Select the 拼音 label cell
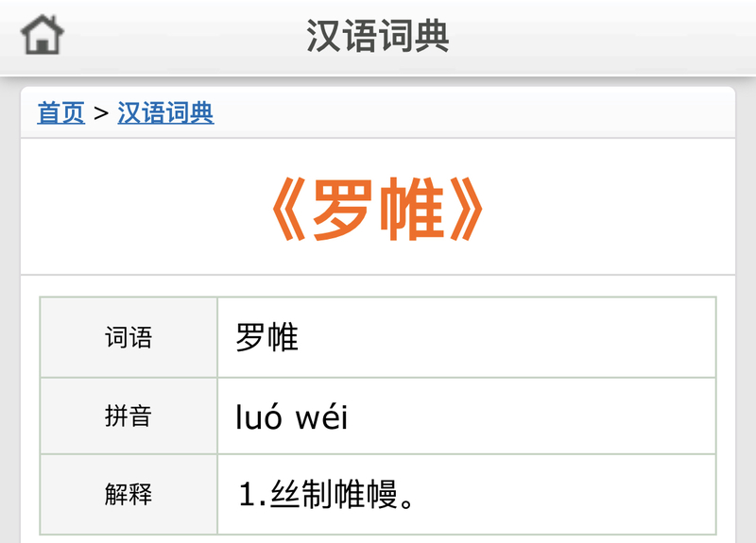Screen dimensions: 756x543 click(x=129, y=416)
